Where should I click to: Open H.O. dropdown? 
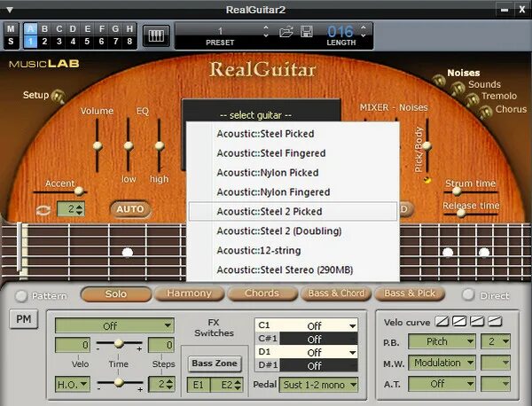[x=73, y=384]
